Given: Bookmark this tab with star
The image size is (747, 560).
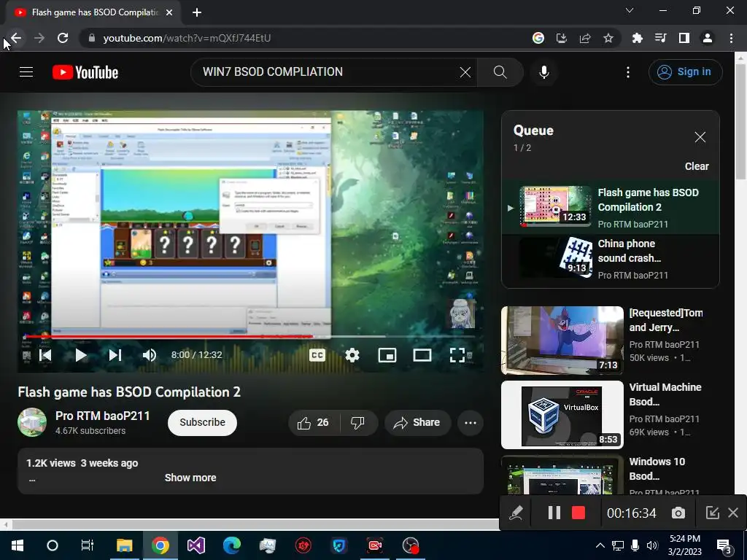Looking at the screenshot, I should coord(608,38).
